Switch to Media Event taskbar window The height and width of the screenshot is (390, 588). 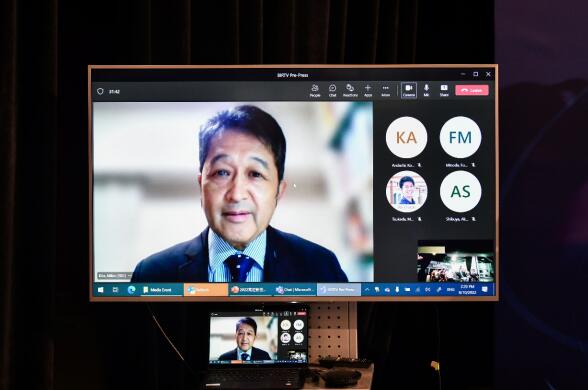161,290
